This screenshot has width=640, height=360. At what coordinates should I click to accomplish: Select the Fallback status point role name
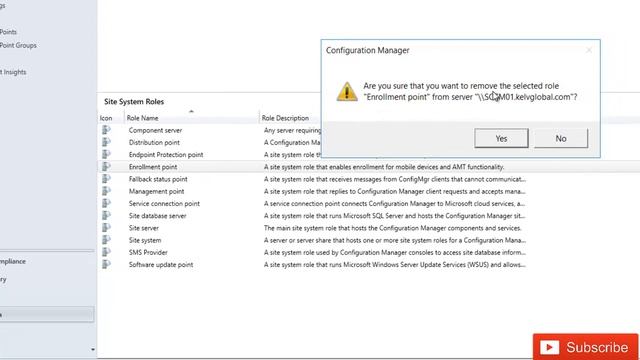click(x=158, y=179)
